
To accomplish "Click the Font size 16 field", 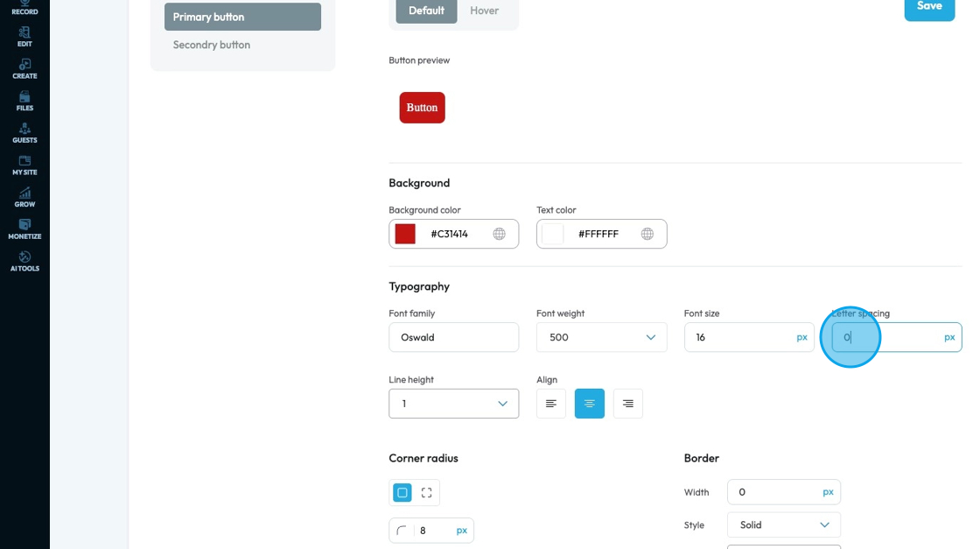I will pos(749,337).
